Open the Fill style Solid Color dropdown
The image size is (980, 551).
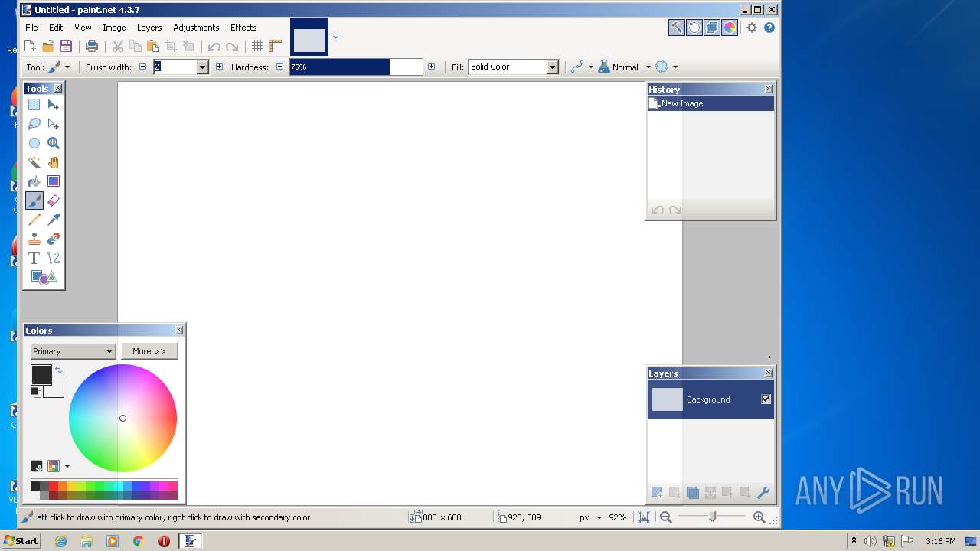point(552,67)
